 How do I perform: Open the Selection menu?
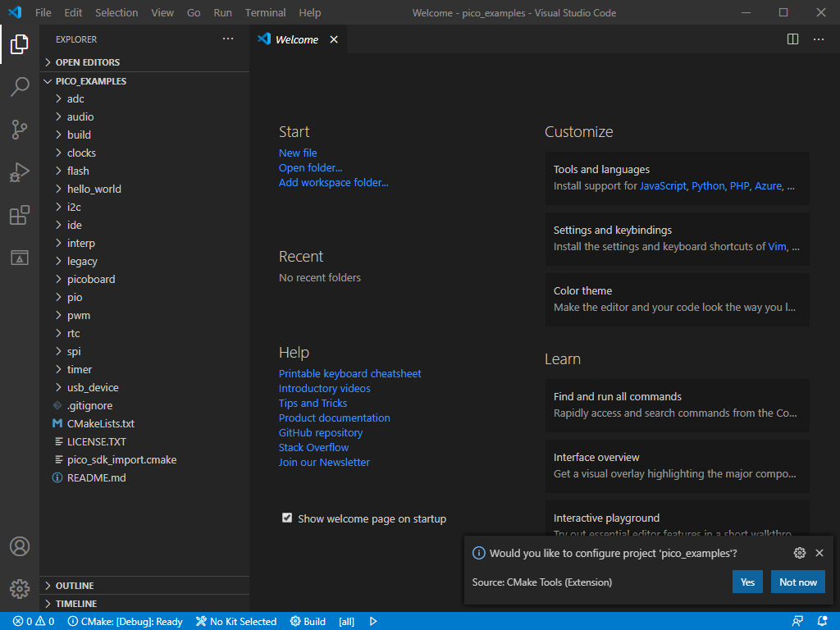pyautogui.click(x=116, y=12)
